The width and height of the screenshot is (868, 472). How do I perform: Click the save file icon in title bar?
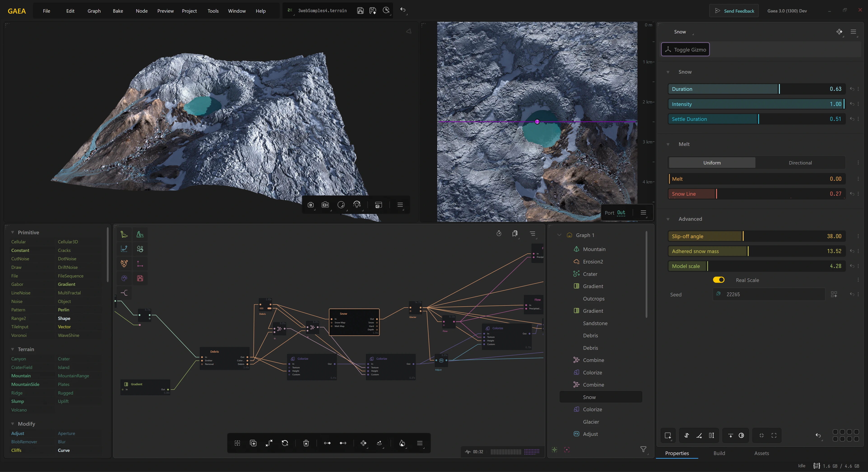[360, 11]
